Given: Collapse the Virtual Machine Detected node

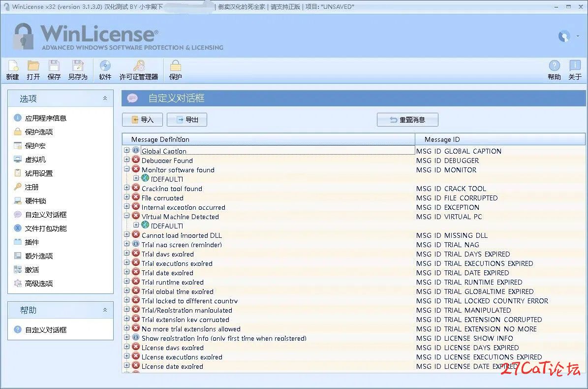Looking at the screenshot, I should tap(127, 216).
